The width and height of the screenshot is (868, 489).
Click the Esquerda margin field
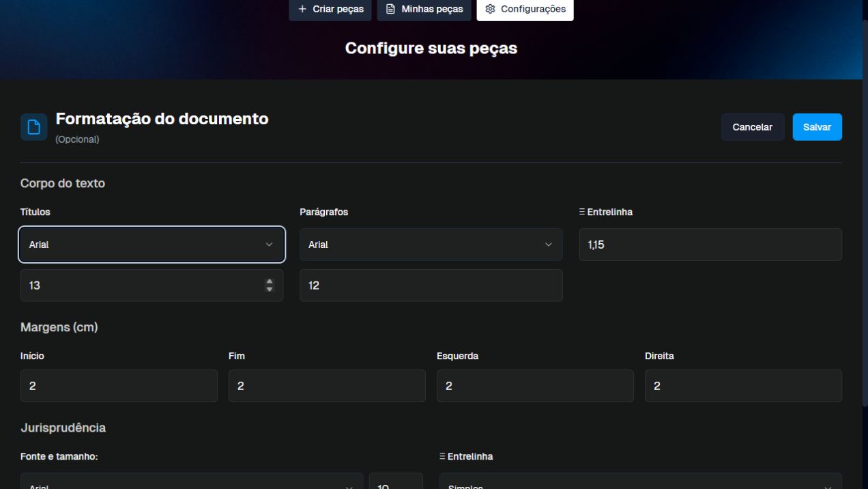tap(535, 386)
